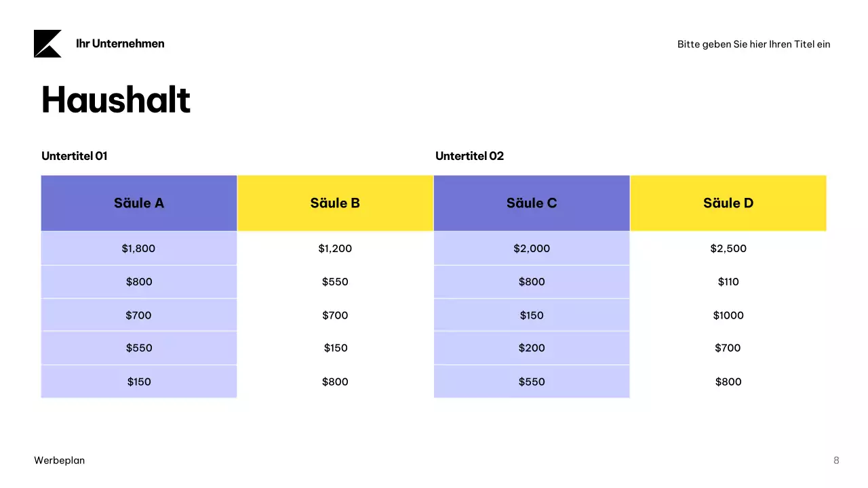The height and width of the screenshot is (488, 868).
Task: Click the 'Untertitel 01' subtitle
Action: (x=75, y=156)
